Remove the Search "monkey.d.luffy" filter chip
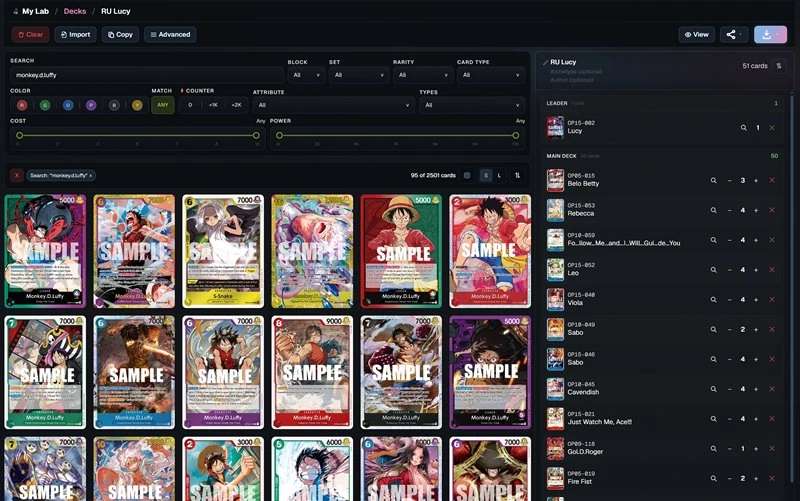The height and width of the screenshot is (501, 800). [91, 176]
